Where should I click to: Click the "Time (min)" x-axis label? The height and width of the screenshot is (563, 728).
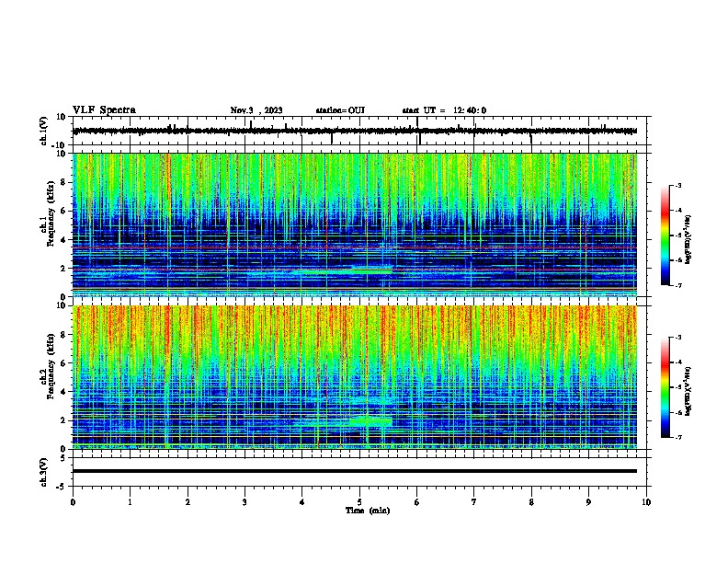pyautogui.click(x=368, y=511)
